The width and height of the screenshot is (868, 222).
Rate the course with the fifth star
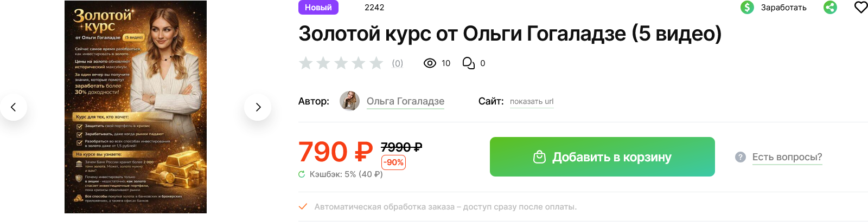pyautogui.click(x=376, y=63)
